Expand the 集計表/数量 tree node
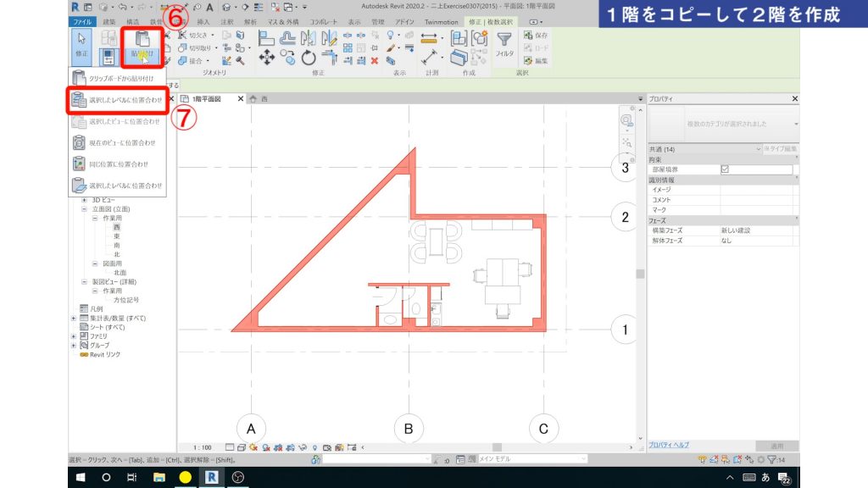This screenshot has height=488, width=868. coord(74,318)
